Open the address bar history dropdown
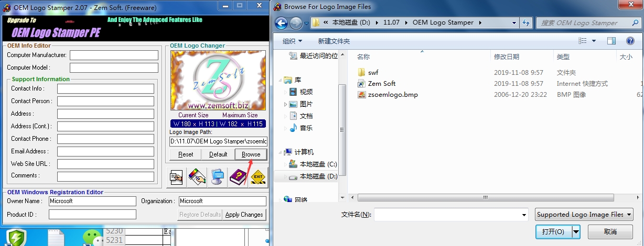The image size is (644, 246). (514, 23)
